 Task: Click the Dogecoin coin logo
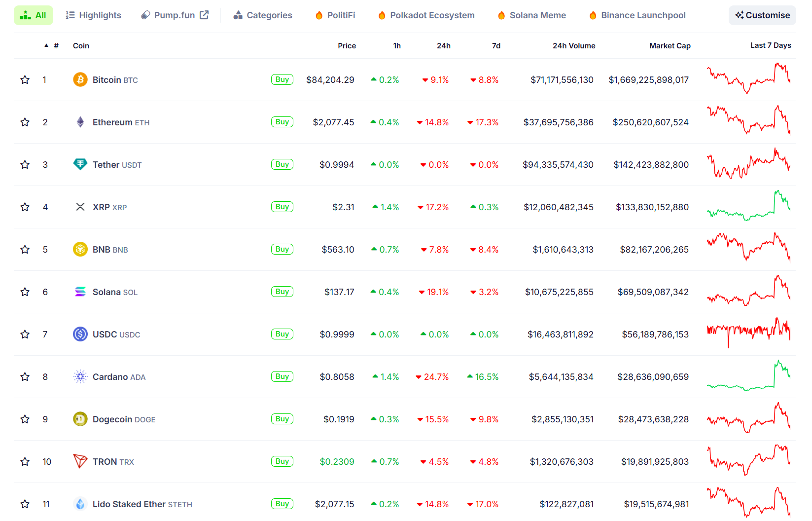click(80, 419)
